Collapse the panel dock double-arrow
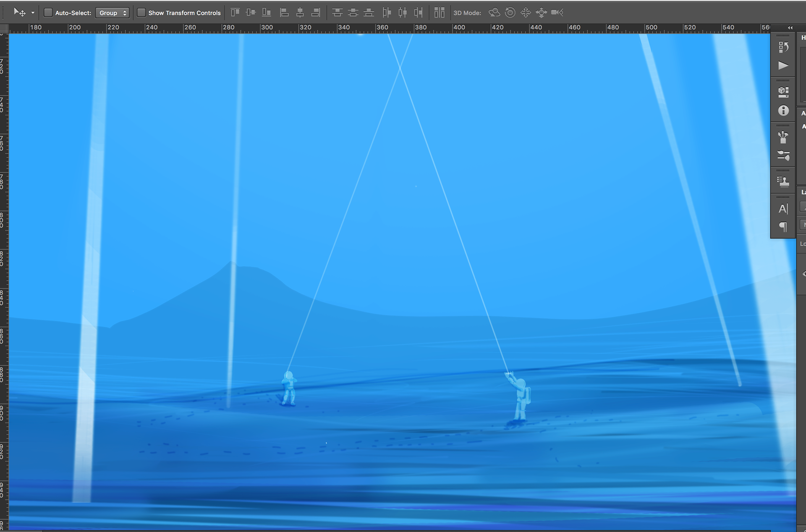 (x=790, y=28)
